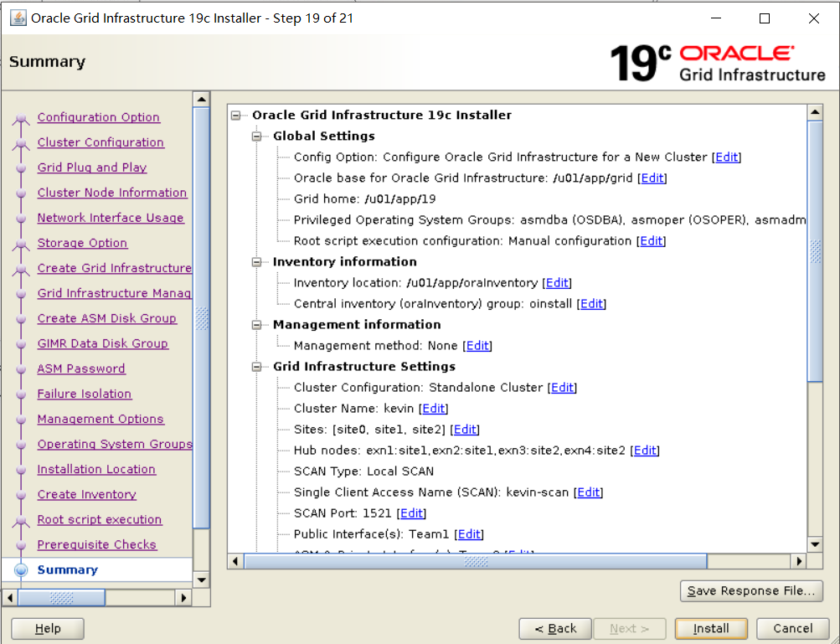Collapse the Oracle Grid Infrastructure 19c Installer root node
Viewport: 840px width, 644px height.
pyautogui.click(x=235, y=116)
